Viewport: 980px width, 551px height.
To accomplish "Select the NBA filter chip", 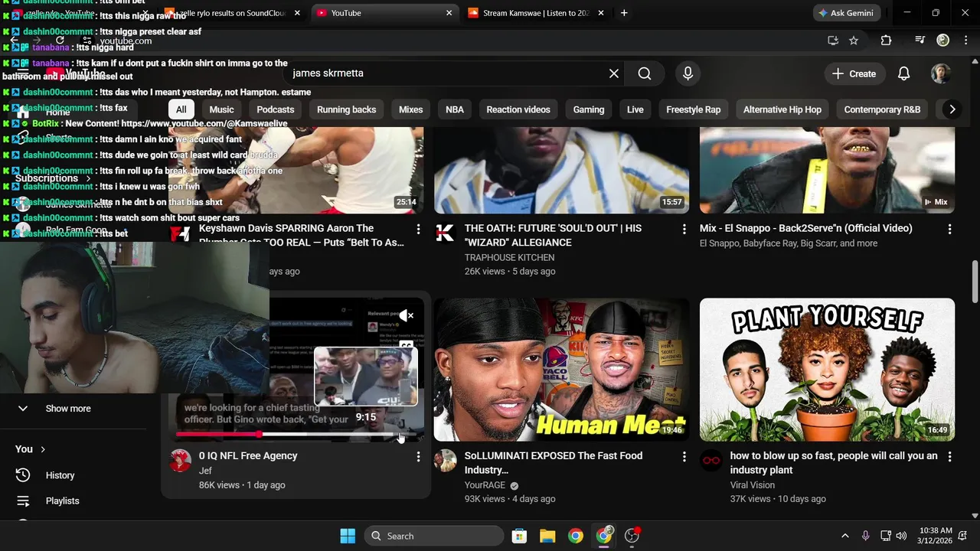I will tap(455, 109).
